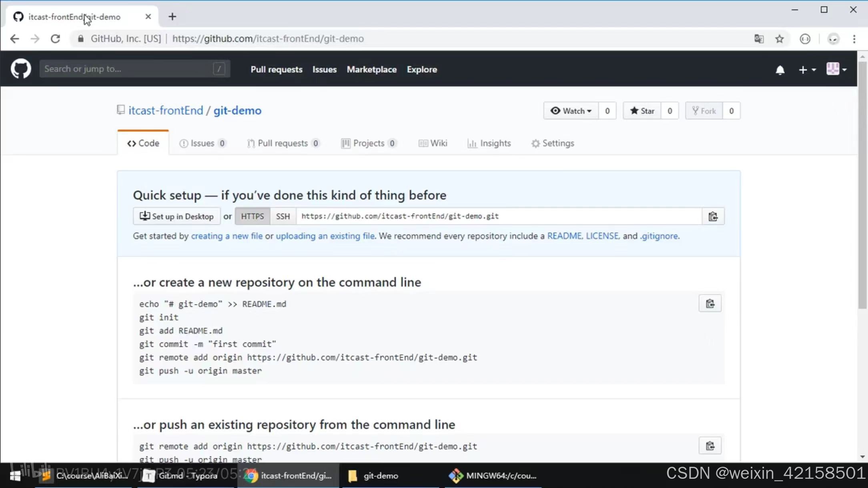Open the .gitignore link

[x=659, y=236]
